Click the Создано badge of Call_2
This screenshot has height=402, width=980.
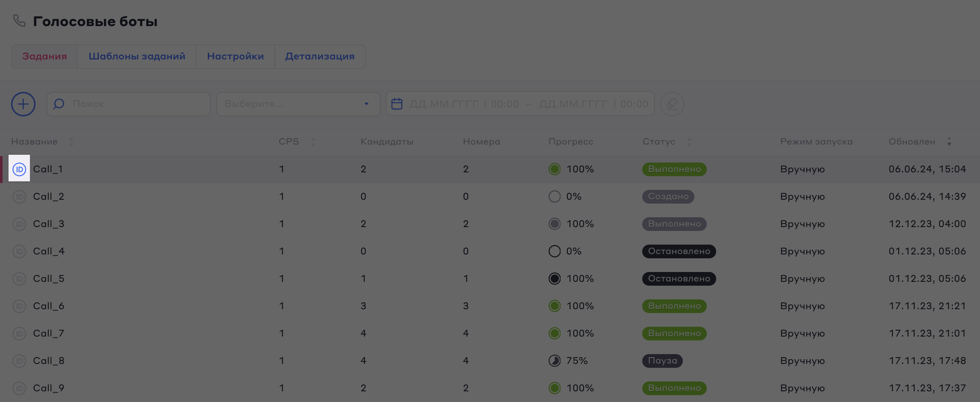668,196
